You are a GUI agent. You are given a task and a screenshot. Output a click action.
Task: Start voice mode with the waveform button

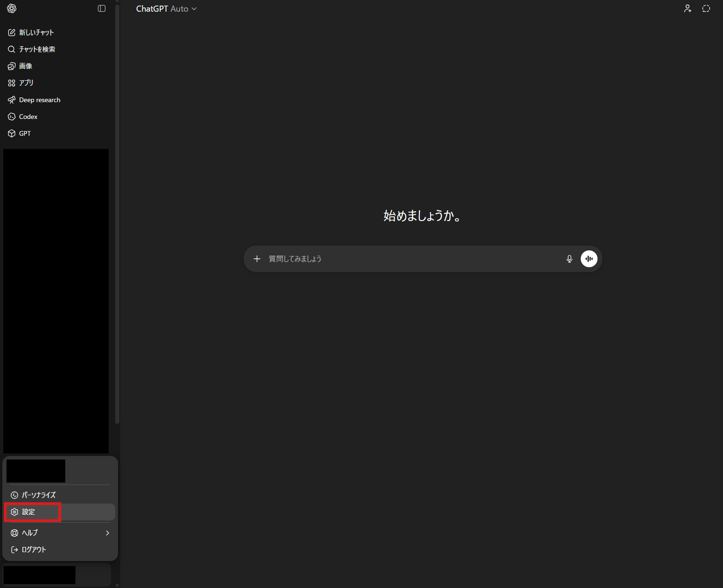coord(589,259)
